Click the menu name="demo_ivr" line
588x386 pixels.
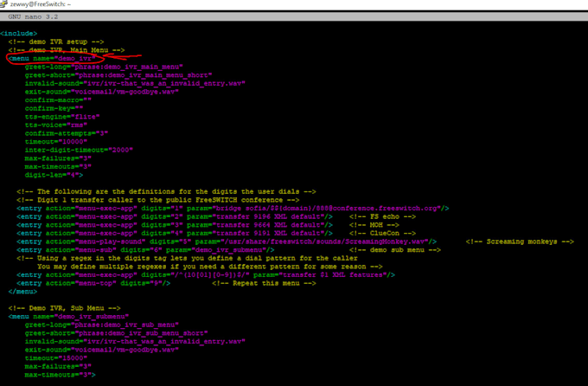tap(52, 59)
